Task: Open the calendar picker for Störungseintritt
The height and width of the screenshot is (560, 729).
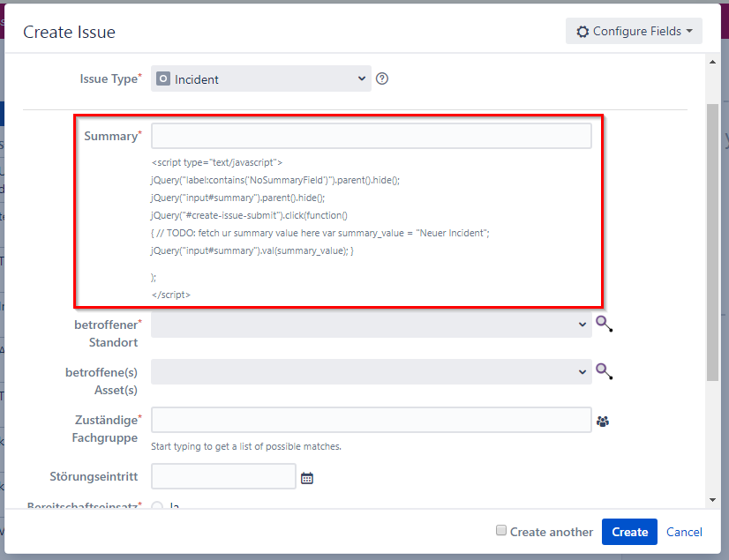Action: pyautogui.click(x=307, y=478)
